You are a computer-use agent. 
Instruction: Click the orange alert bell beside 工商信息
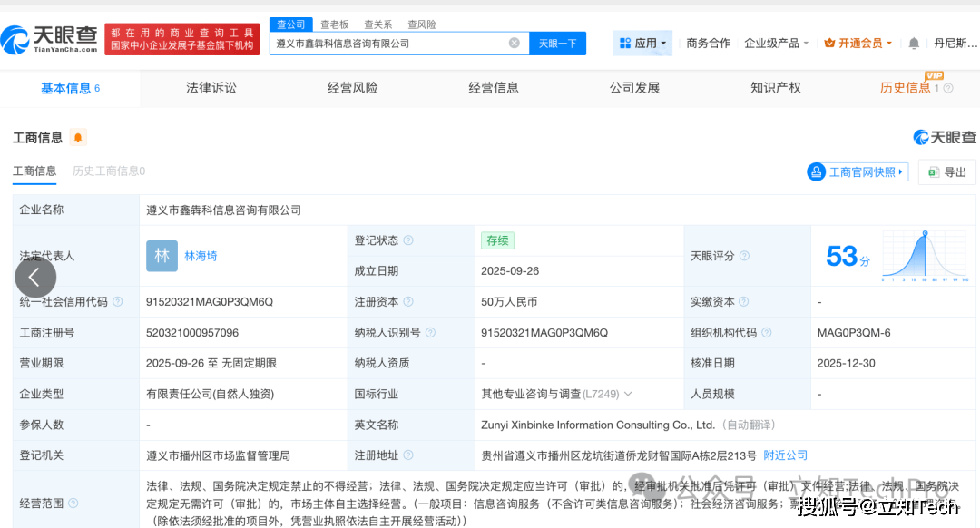78,138
